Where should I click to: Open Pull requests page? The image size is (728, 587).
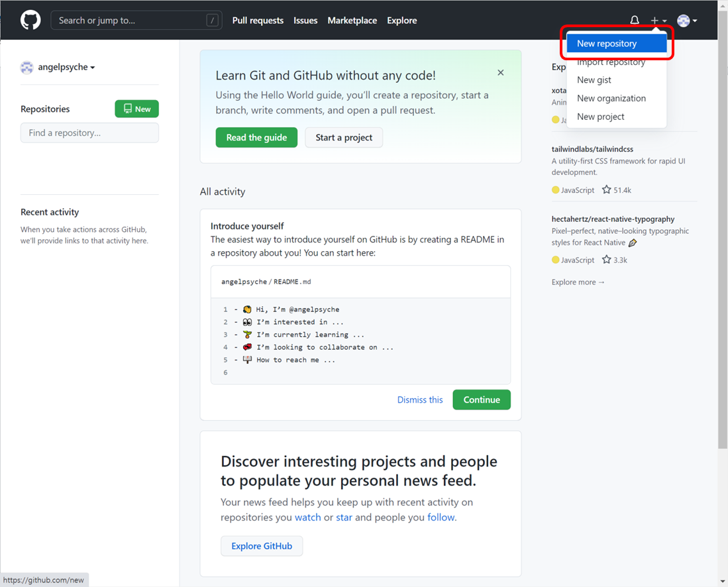(x=258, y=21)
